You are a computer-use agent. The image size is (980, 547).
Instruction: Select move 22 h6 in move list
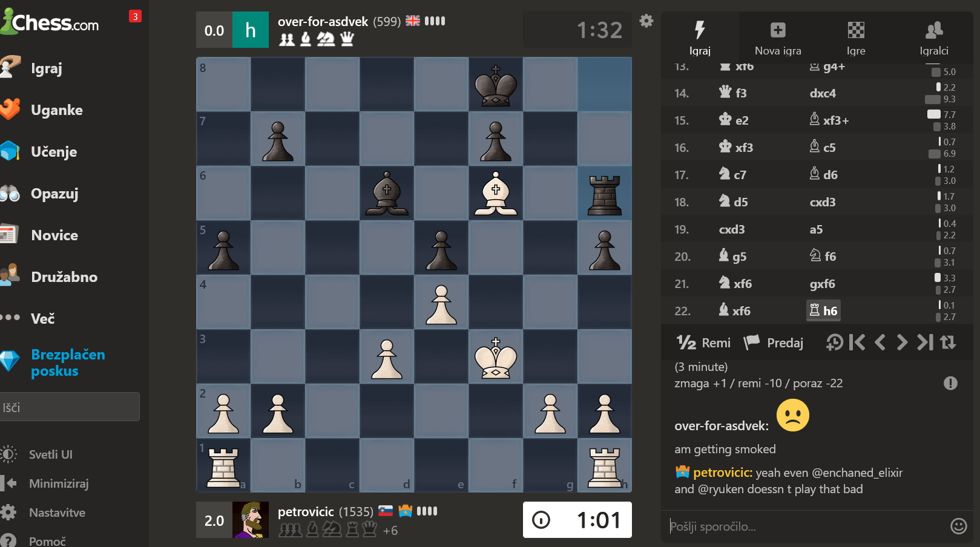[x=823, y=311]
